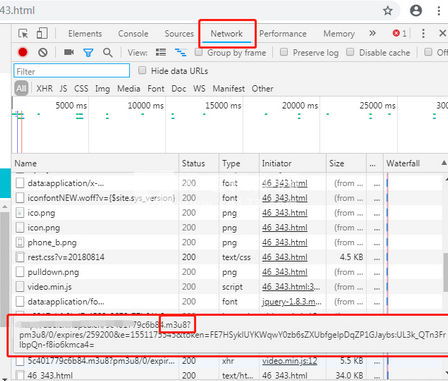Select the phone_b.png file icon
Viewport: 448px width, 381px height.
tap(20, 242)
